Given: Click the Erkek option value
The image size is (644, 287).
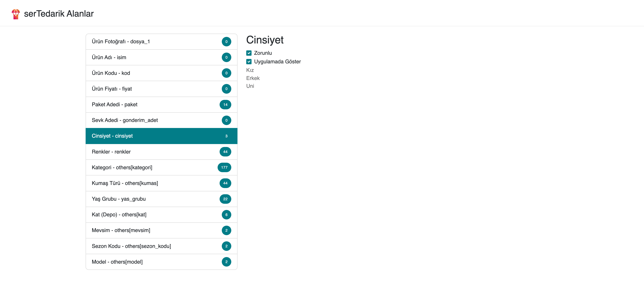Looking at the screenshot, I should tap(253, 78).
